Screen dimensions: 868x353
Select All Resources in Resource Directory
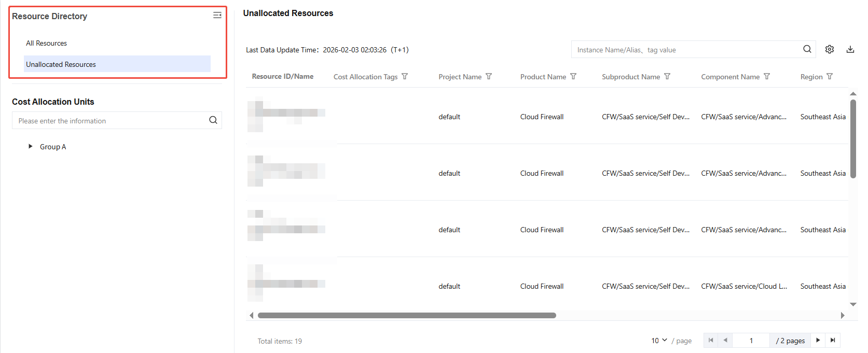click(47, 43)
